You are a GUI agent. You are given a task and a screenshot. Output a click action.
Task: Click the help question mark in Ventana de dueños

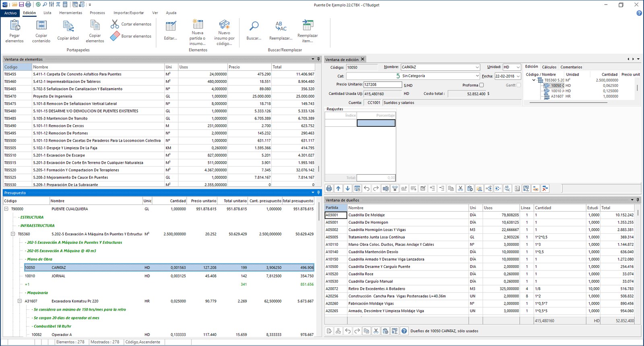coord(404,331)
